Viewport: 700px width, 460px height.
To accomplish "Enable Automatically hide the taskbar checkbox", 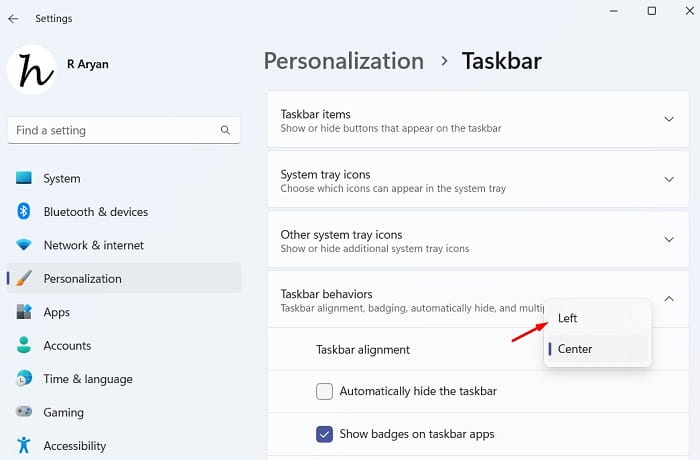I will (x=324, y=391).
